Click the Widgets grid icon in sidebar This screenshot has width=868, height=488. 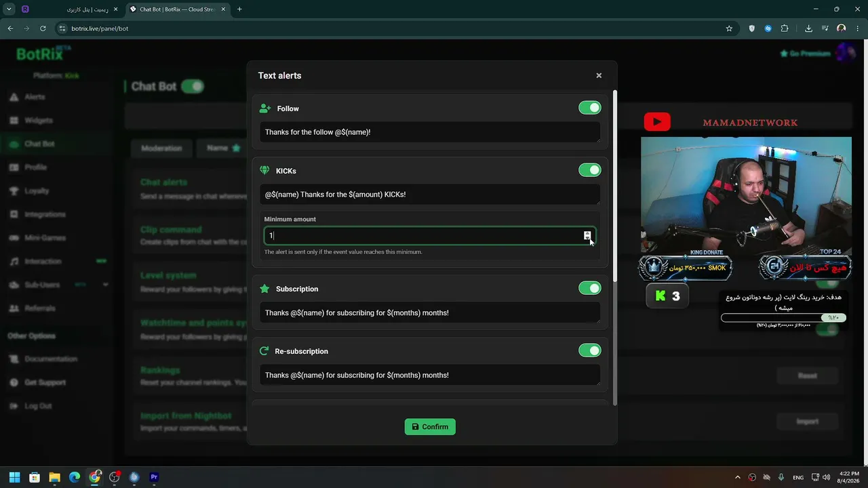coord(14,121)
